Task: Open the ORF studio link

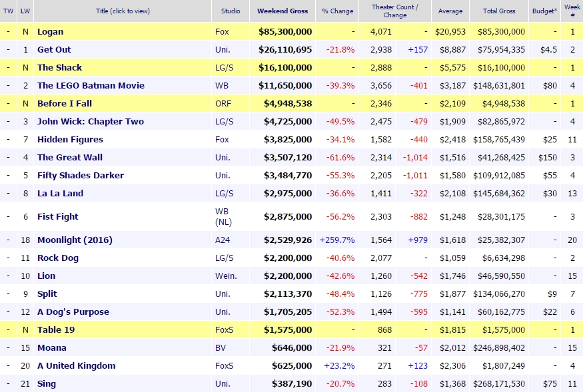Action: [223, 103]
